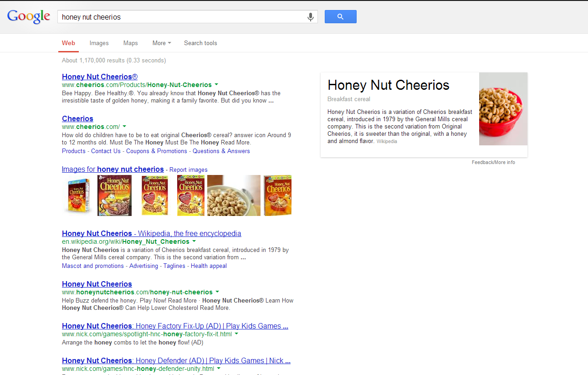Screen dimensions: 588x375
Task: Click the Honey Nut Cheerios knowledge panel title
Action: (389, 85)
